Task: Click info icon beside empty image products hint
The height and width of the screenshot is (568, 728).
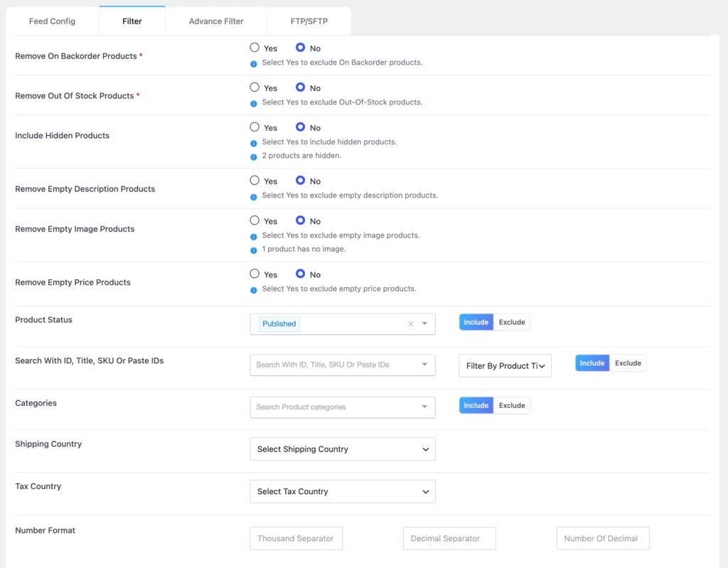Action: [254, 237]
